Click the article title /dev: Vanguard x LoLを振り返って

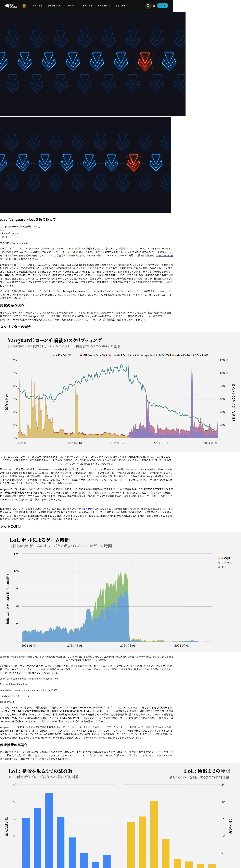28,219
